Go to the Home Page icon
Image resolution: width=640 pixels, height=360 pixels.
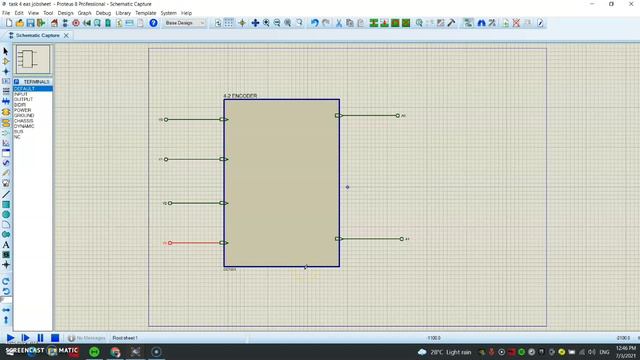[x=54, y=23]
